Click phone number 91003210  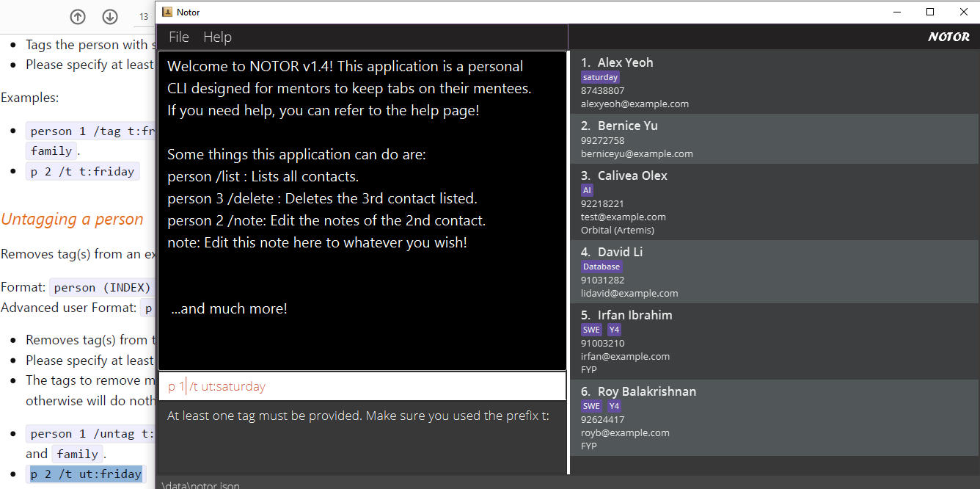[x=602, y=344]
